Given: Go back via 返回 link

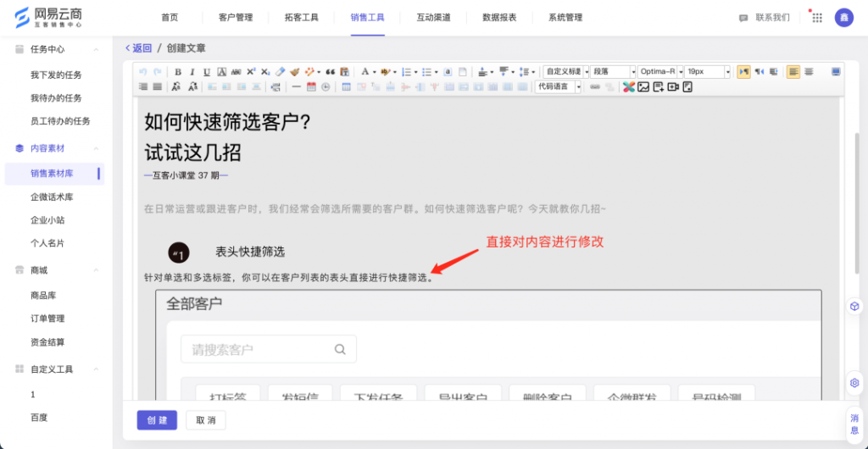Looking at the screenshot, I should [138, 48].
